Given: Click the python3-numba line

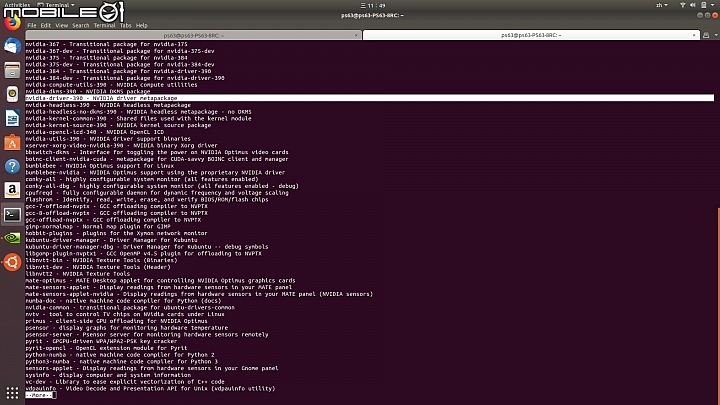Looking at the screenshot, I should [122, 361].
